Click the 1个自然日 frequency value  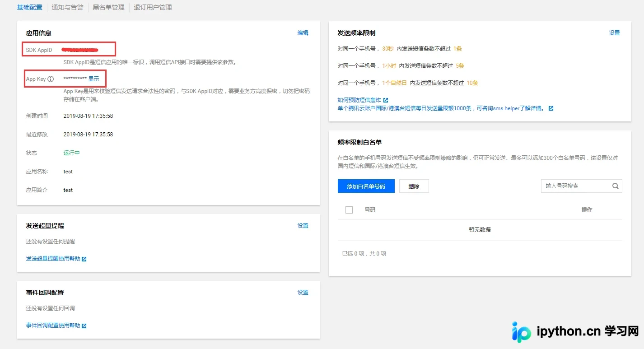click(395, 83)
